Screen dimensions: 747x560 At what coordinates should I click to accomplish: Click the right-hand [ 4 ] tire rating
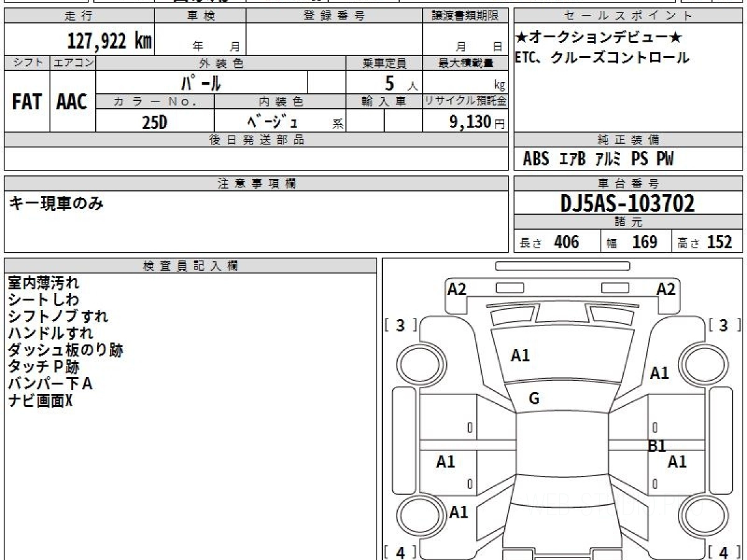click(724, 552)
